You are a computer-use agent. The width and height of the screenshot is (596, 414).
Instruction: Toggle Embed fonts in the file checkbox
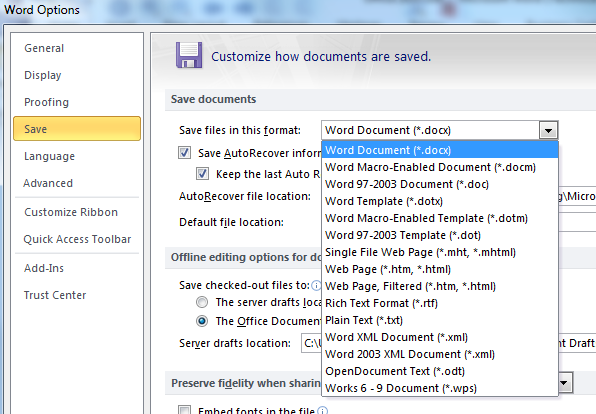(184, 410)
